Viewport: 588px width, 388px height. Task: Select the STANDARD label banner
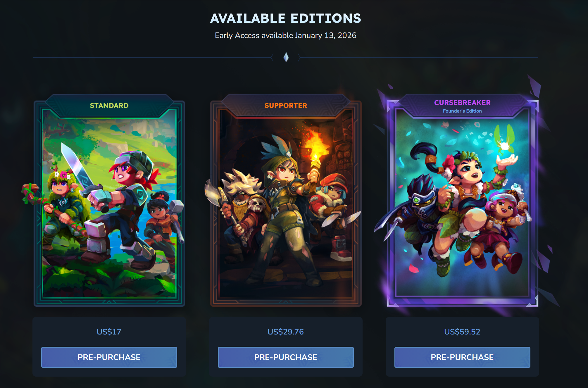click(109, 106)
